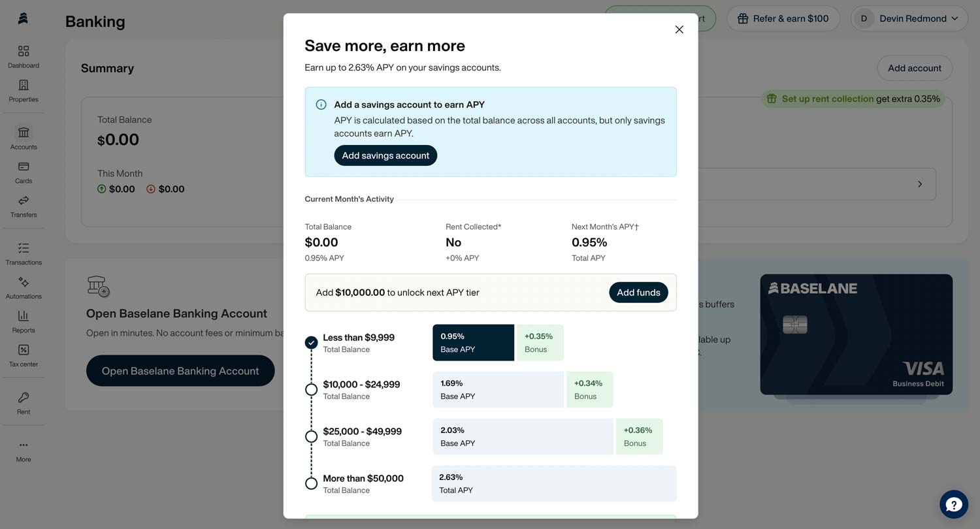Click the 0.95% Base APY bar
The height and width of the screenshot is (529, 980).
(x=473, y=342)
